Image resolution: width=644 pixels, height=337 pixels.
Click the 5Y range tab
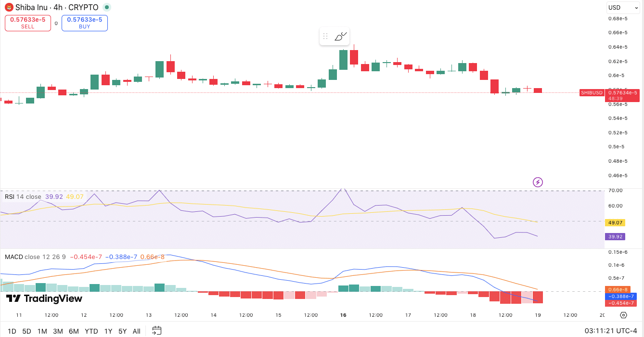122,331
